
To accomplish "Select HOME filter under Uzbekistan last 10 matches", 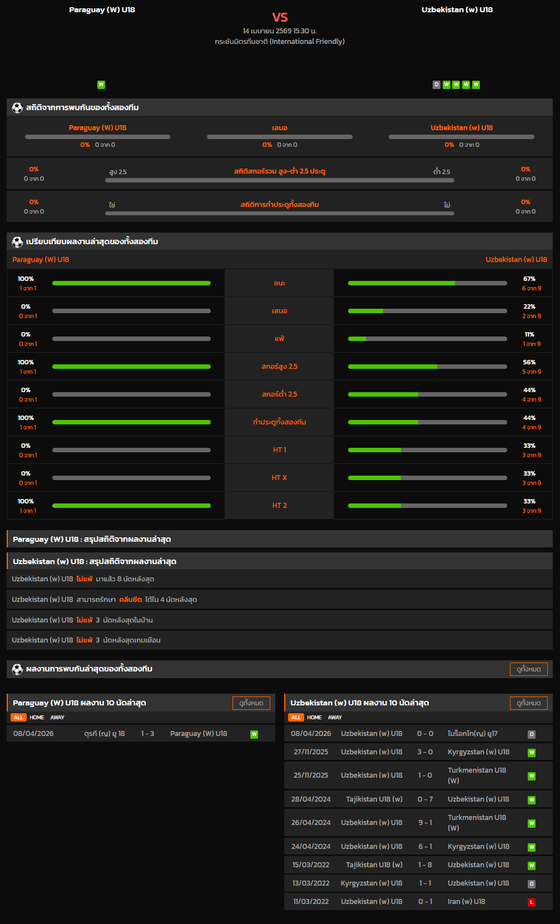I will [x=314, y=718].
